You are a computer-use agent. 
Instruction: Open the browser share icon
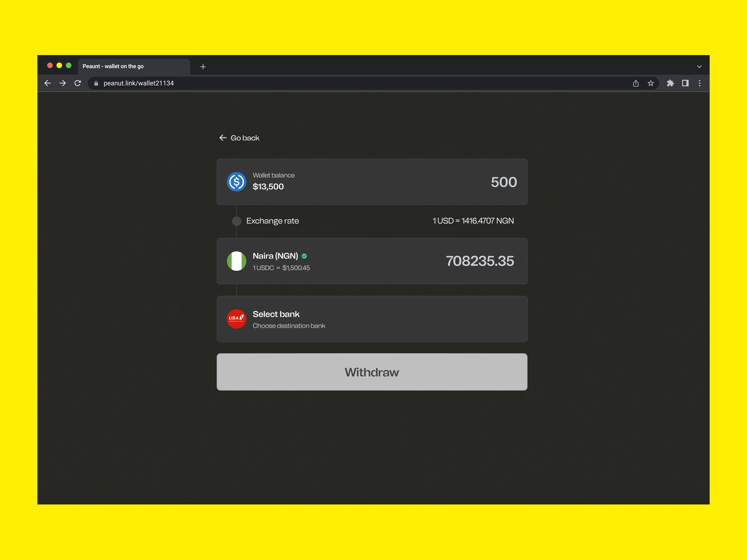[x=636, y=83]
